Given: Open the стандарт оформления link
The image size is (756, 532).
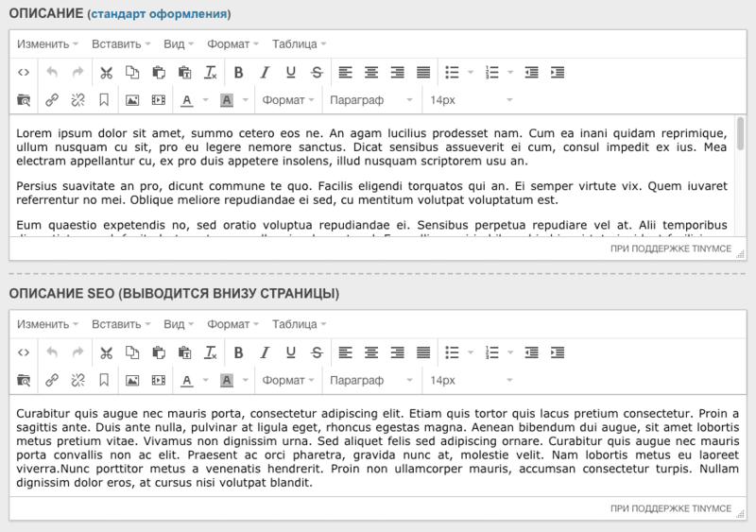Looking at the screenshot, I should click(159, 14).
